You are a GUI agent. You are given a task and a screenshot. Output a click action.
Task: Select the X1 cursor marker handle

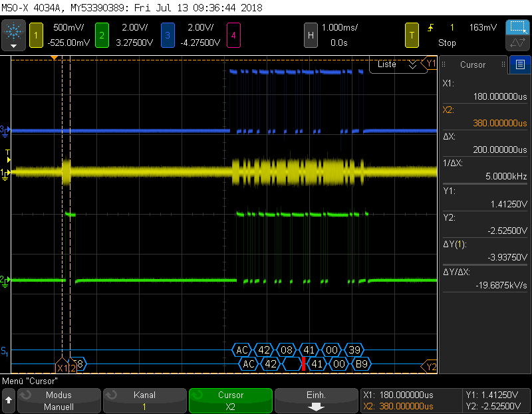point(61,366)
